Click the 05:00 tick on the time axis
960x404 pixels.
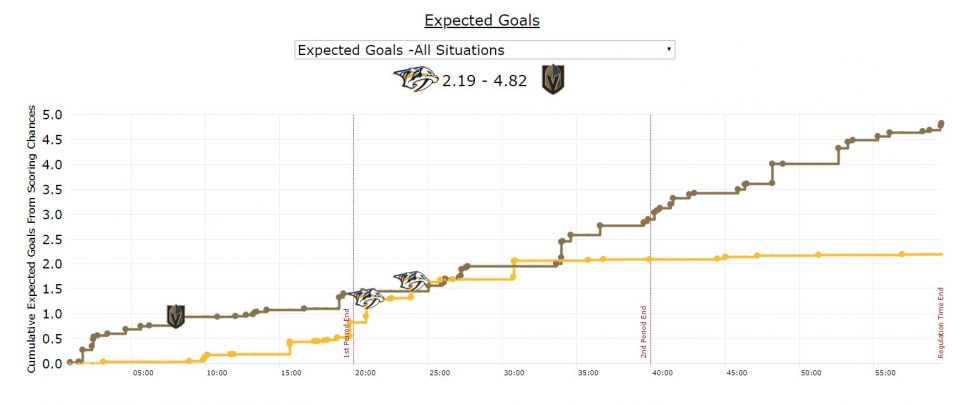[142, 374]
